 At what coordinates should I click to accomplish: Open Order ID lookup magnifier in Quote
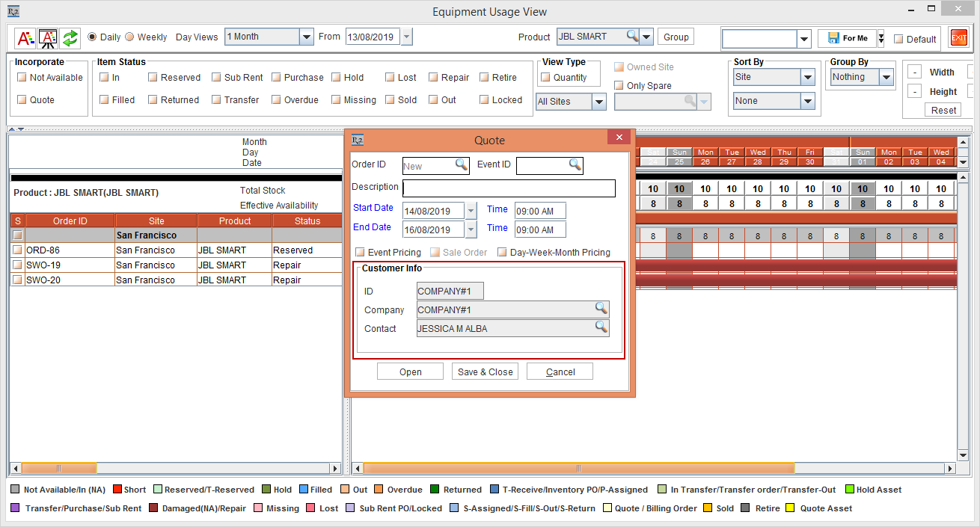tap(462, 165)
